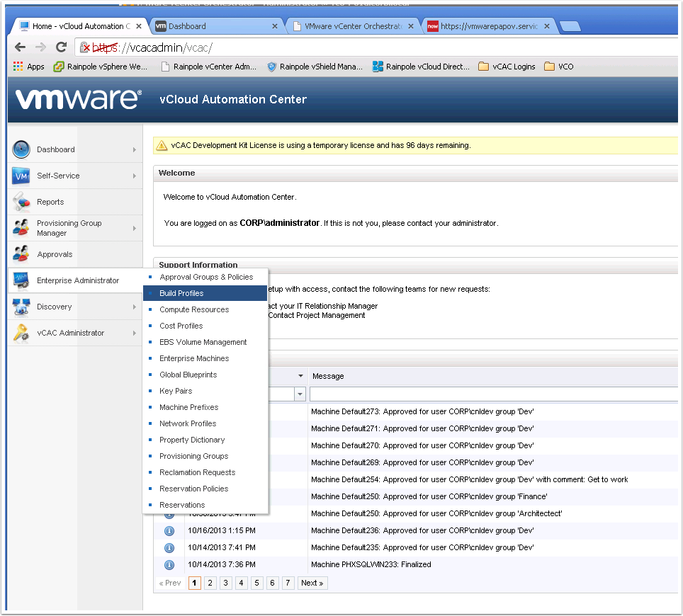This screenshot has height=616, width=683.
Task: Select Compute Resources menu item
Action: coord(205,309)
